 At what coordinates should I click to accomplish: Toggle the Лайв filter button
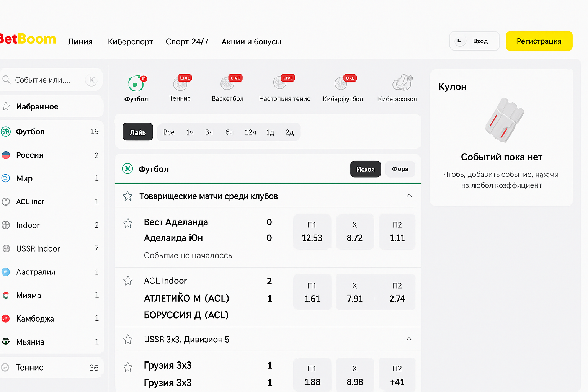[138, 132]
